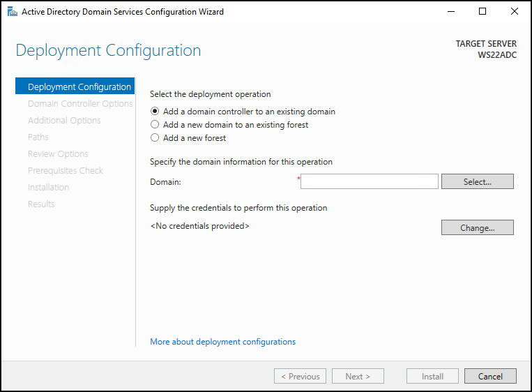Open the Additional Options step
This screenshot has width=532, height=392.
point(64,120)
